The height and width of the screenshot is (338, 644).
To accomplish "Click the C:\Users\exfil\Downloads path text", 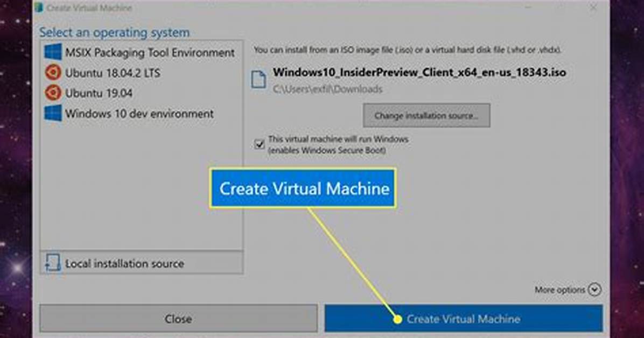I will pyautogui.click(x=328, y=89).
